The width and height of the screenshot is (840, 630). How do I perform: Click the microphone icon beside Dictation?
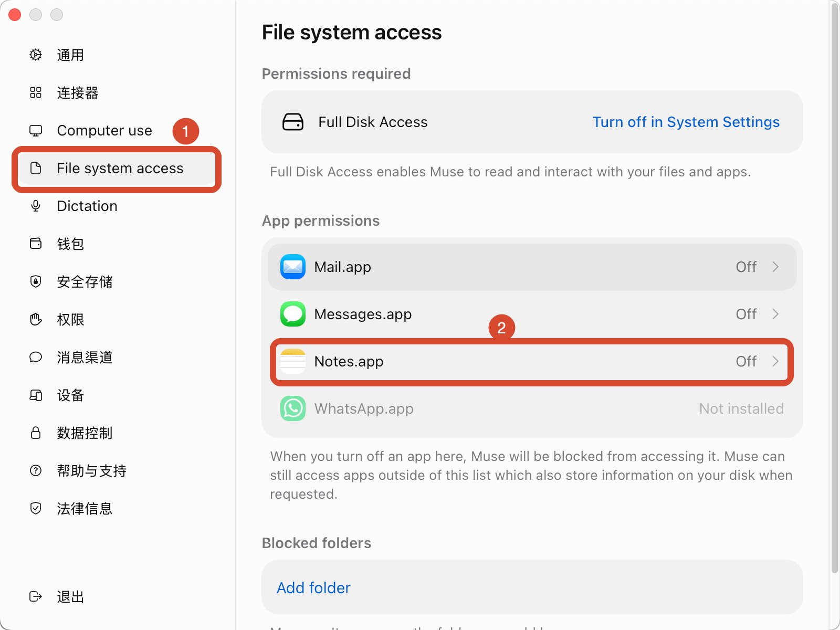(x=36, y=206)
